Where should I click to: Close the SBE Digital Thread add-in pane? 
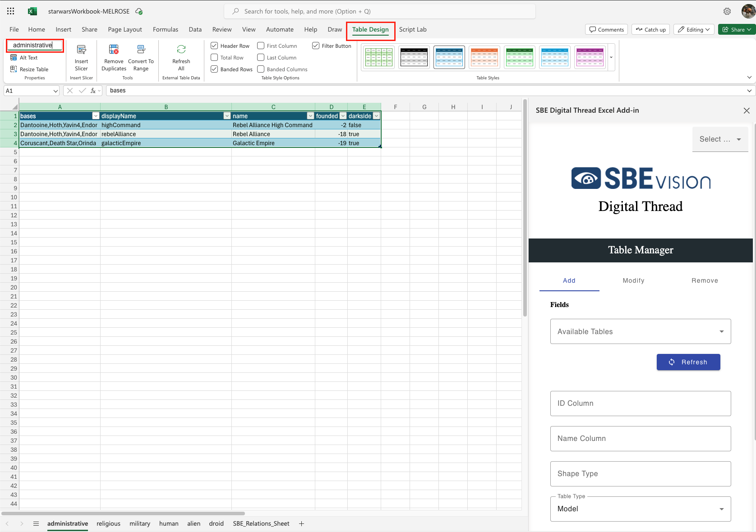click(x=746, y=110)
